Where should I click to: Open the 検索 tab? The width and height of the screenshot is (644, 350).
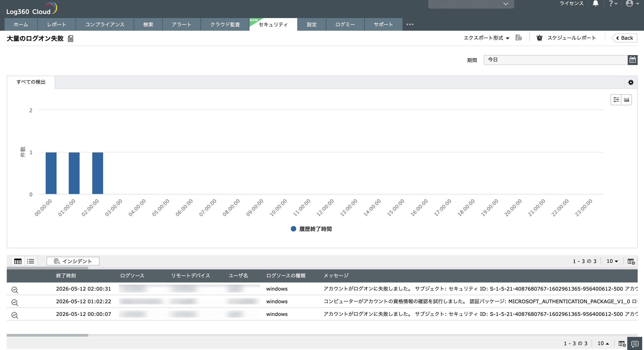(148, 24)
